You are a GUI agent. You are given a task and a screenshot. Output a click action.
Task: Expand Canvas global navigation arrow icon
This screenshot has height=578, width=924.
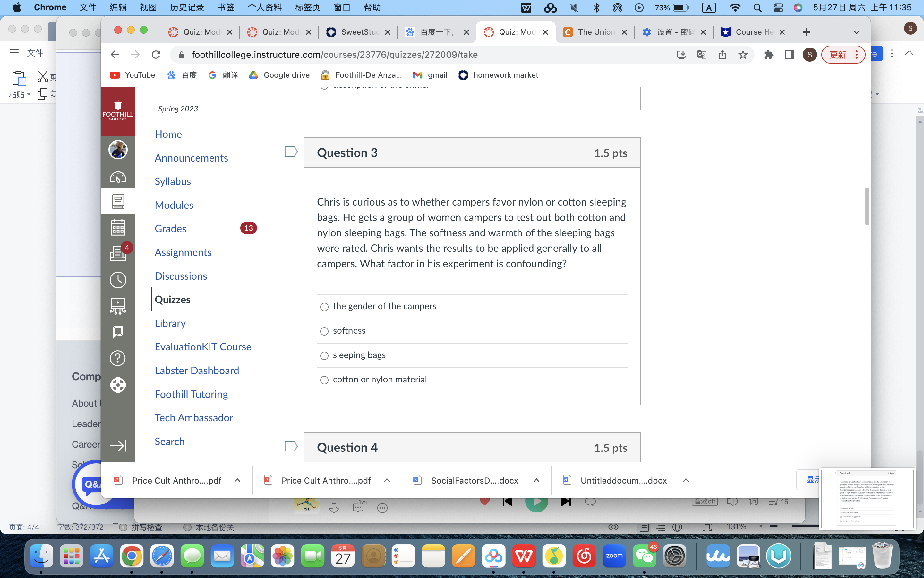coord(118,446)
